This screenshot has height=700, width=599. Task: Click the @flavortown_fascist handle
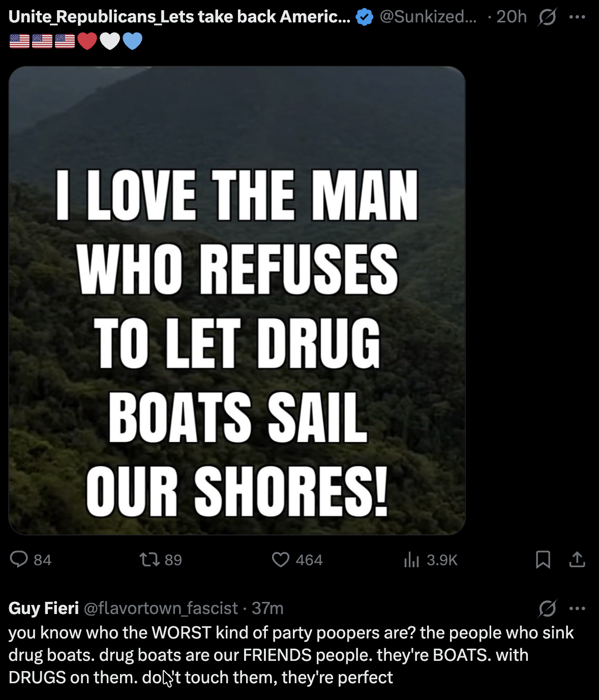[x=161, y=608]
